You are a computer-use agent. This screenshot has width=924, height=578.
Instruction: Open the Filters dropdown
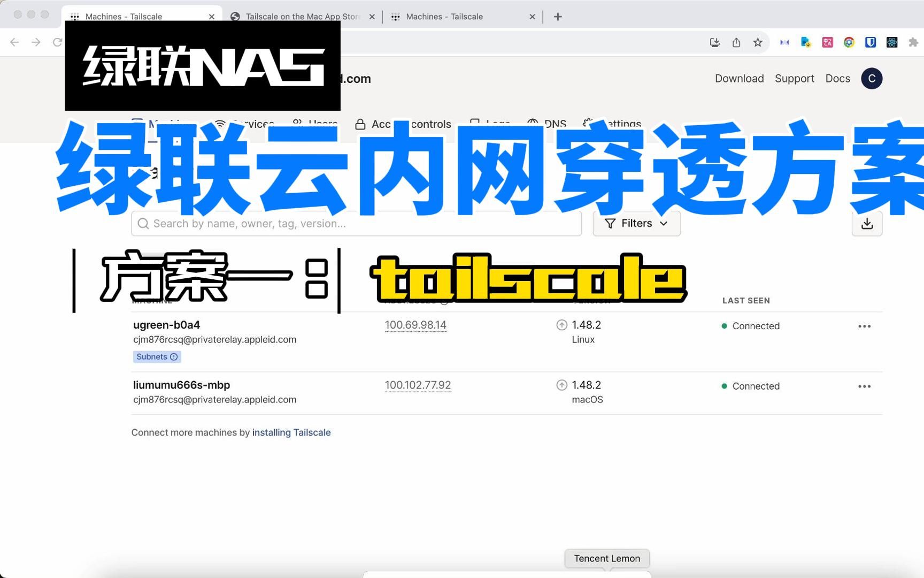[636, 223]
